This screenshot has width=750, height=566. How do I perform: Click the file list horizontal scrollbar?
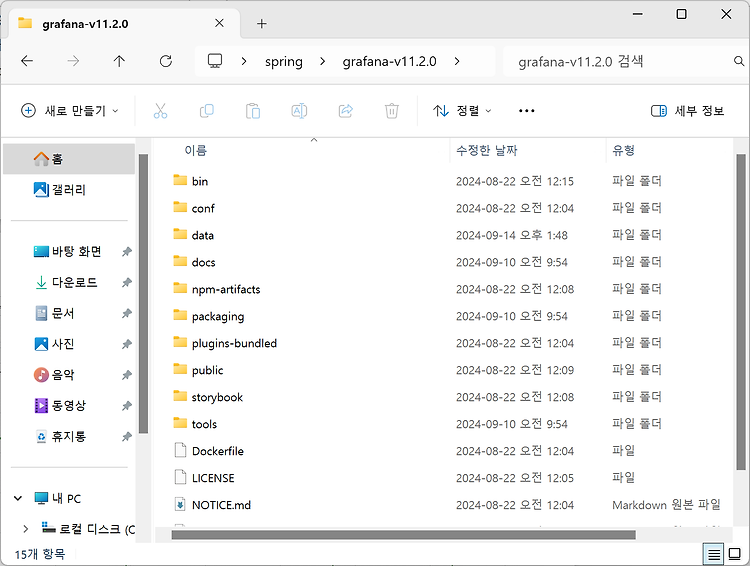click(x=404, y=534)
